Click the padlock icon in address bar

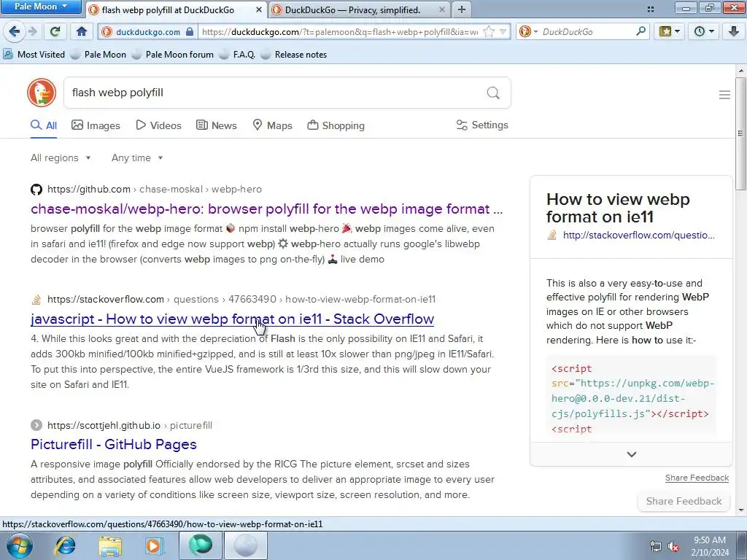[190, 31]
